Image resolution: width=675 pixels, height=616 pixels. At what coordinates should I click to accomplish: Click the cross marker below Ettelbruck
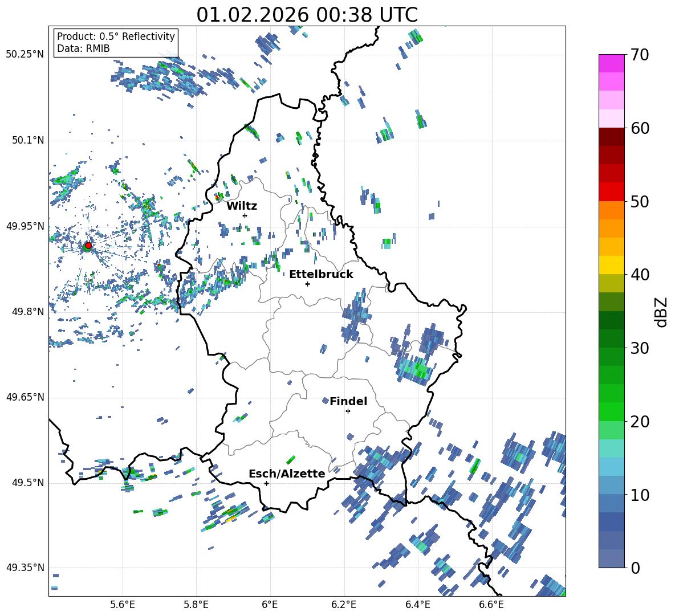(x=307, y=284)
